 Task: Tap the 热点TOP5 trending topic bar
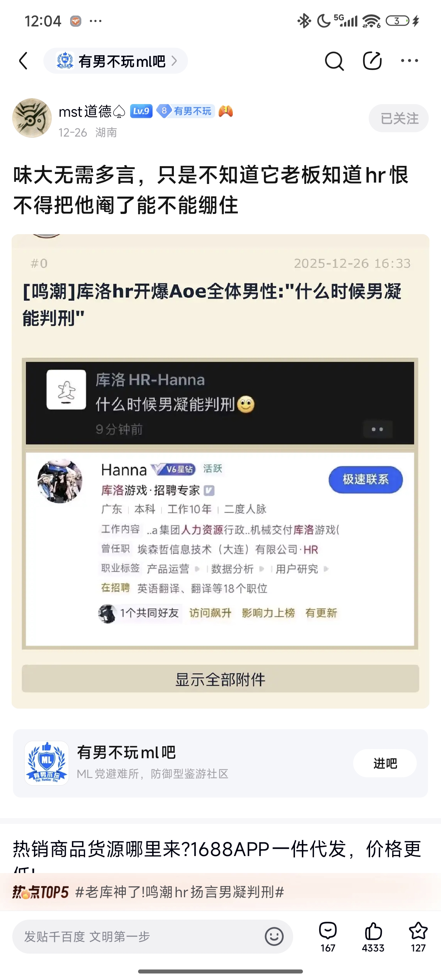[220, 892]
